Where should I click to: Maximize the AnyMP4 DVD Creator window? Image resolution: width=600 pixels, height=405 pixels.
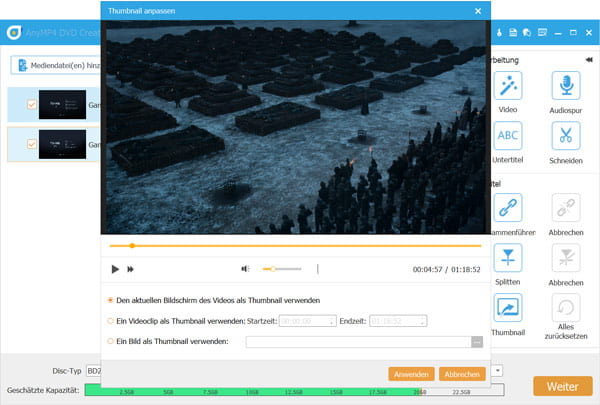[x=573, y=33]
